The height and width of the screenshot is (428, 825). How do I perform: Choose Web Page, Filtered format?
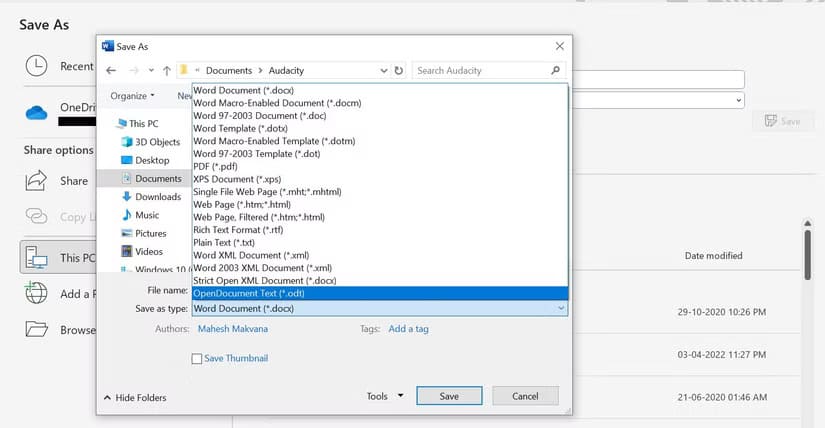(380, 217)
